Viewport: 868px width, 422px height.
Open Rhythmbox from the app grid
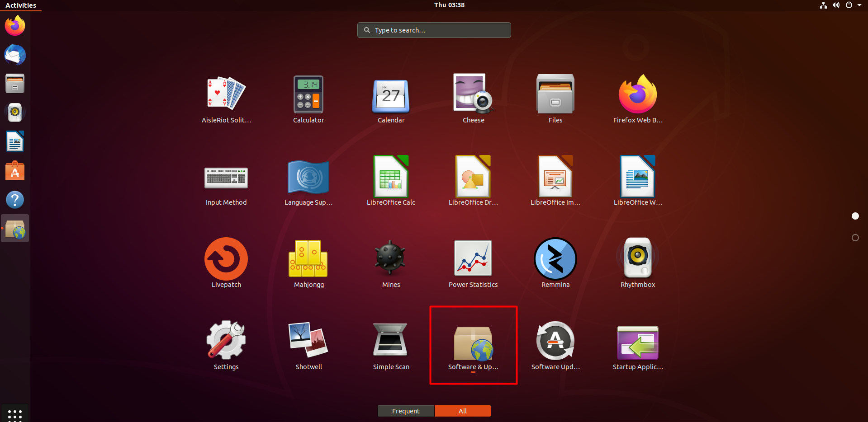[x=638, y=263]
